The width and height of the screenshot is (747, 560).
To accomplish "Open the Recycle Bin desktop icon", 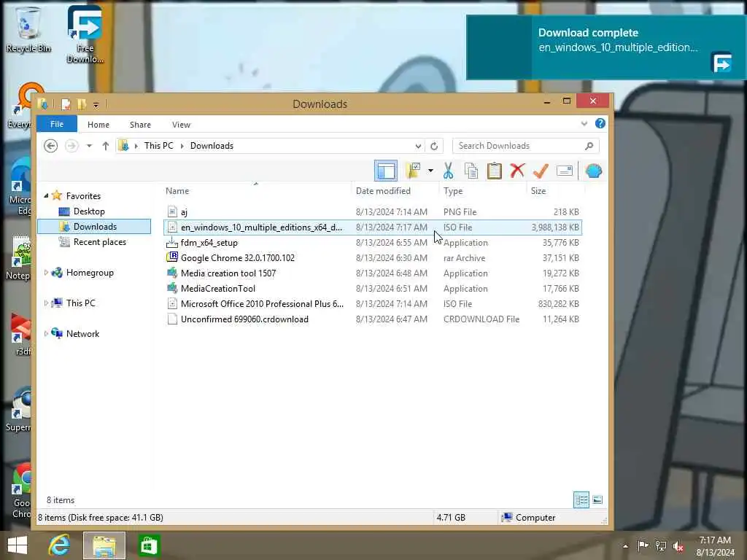I will coord(28,29).
